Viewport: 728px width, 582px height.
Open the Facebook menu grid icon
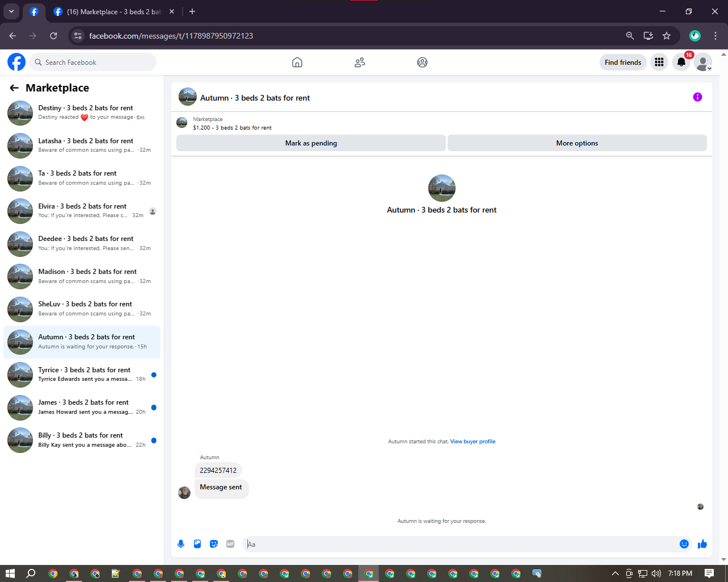tap(659, 63)
